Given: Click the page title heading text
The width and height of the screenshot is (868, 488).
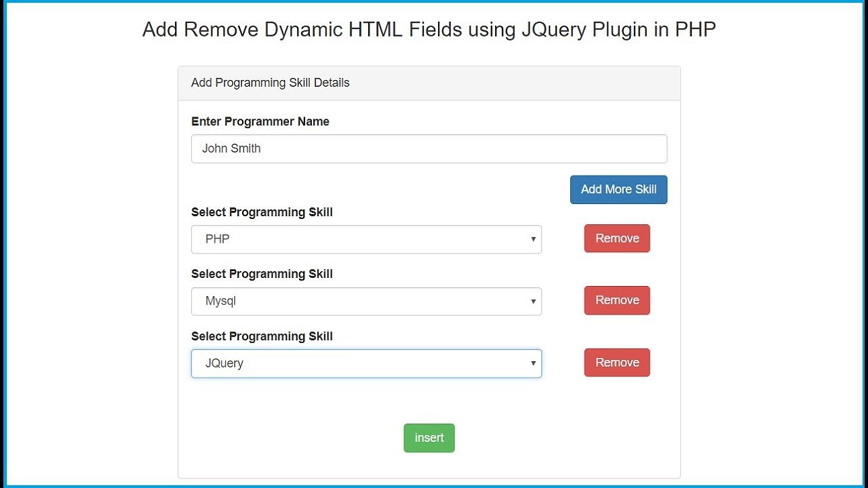Looking at the screenshot, I should tap(429, 30).
